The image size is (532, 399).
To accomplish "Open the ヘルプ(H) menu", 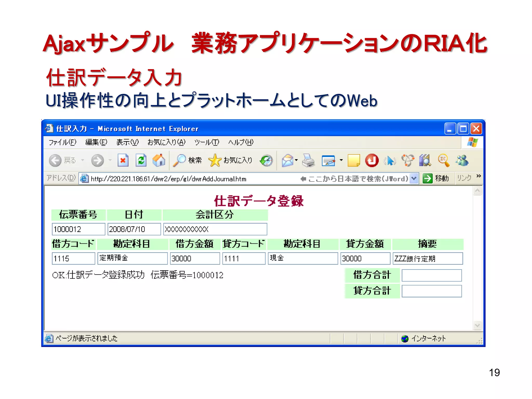I will click(241, 142).
